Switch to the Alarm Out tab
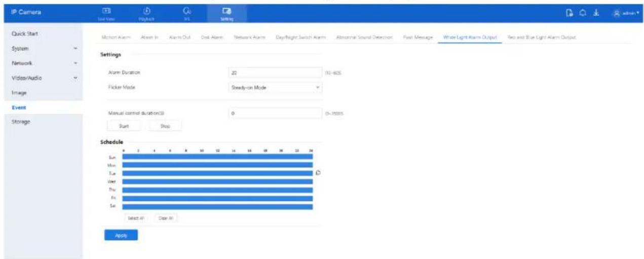644x259 pixels. [x=179, y=38]
